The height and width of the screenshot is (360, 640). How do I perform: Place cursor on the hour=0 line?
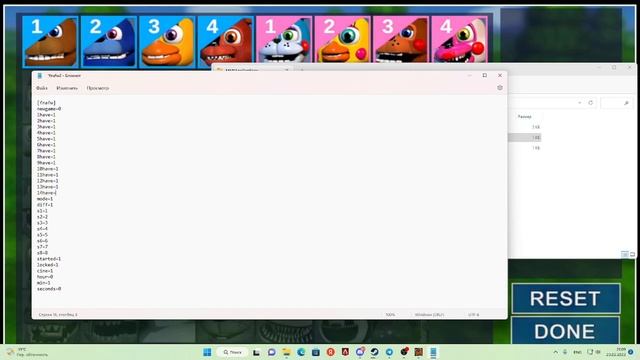pos(45,277)
